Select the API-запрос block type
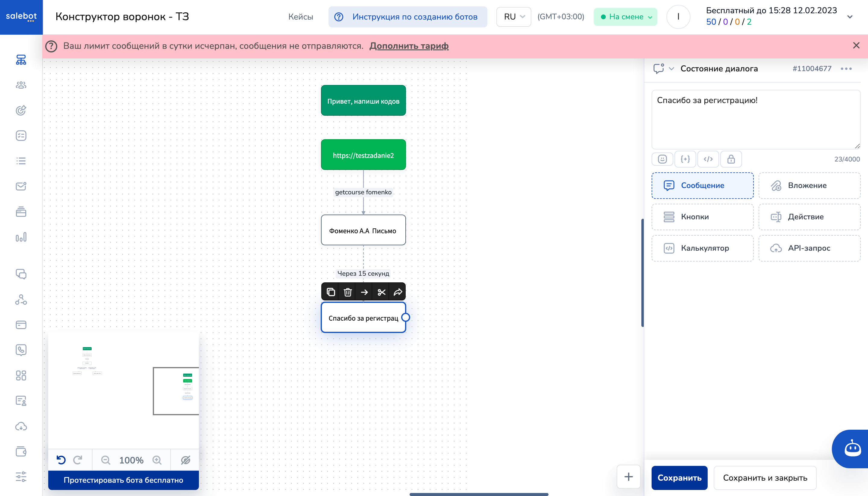Screen dimensions: 868x496 coord(810,248)
